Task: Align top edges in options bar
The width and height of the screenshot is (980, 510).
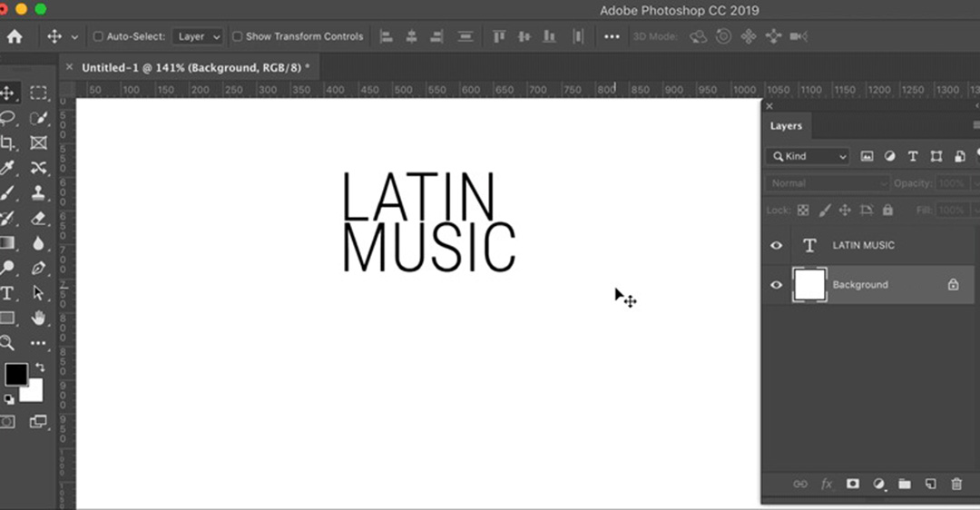Action: coord(499,36)
